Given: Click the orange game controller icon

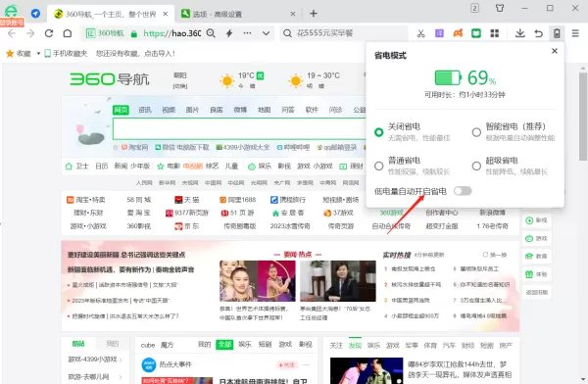Looking at the screenshot, I should (458, 33).
